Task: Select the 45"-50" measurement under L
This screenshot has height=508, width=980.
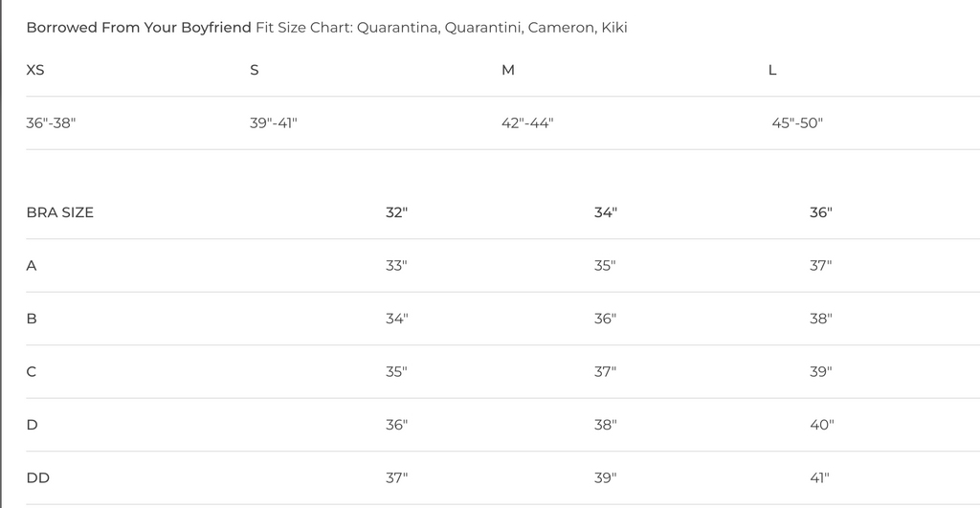Action: (x=797, y=123)
